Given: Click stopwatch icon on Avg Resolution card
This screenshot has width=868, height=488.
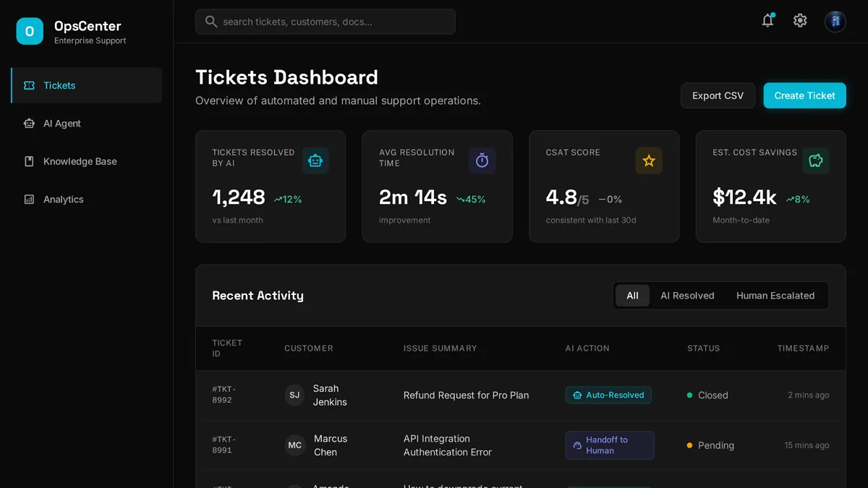Looking at the screenshot, I should 482,160.
